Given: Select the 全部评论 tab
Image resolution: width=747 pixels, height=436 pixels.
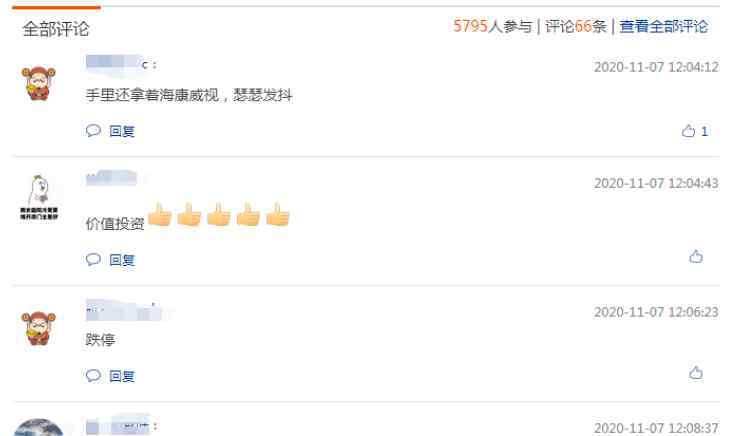Looking at the screenshot, I should (x=56, y=29).
